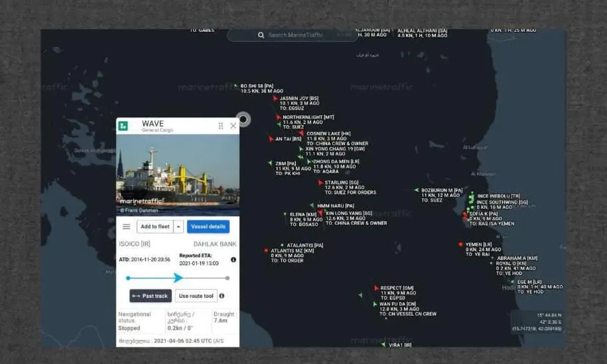
Task: Click the magnifier icon in the search bar
Action: click(x=261, y=35)
